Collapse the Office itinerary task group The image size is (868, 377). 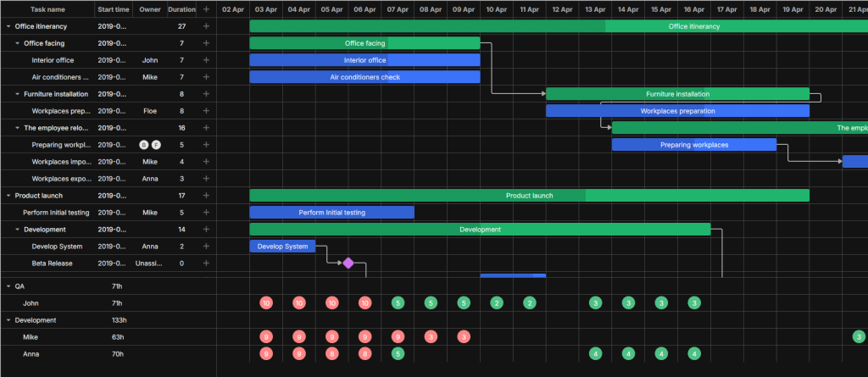[x=8, y=26]
